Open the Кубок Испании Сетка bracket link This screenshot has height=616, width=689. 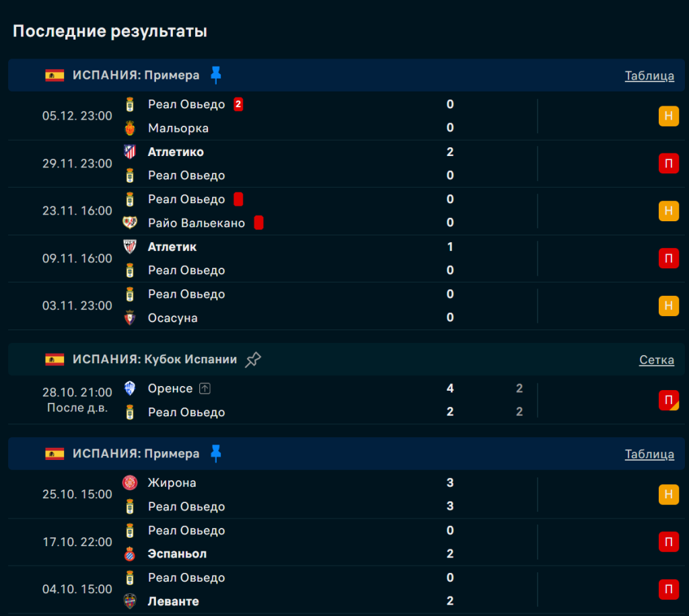point(656,360)
